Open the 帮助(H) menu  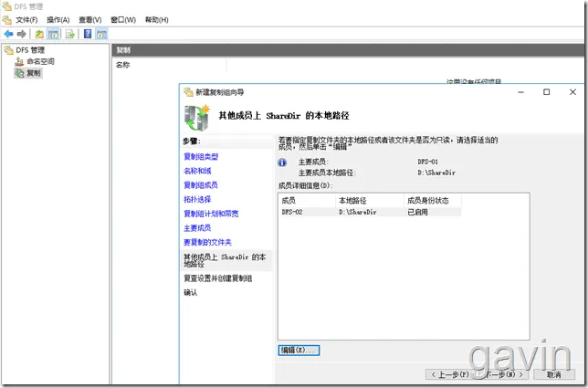pos(157,19)
